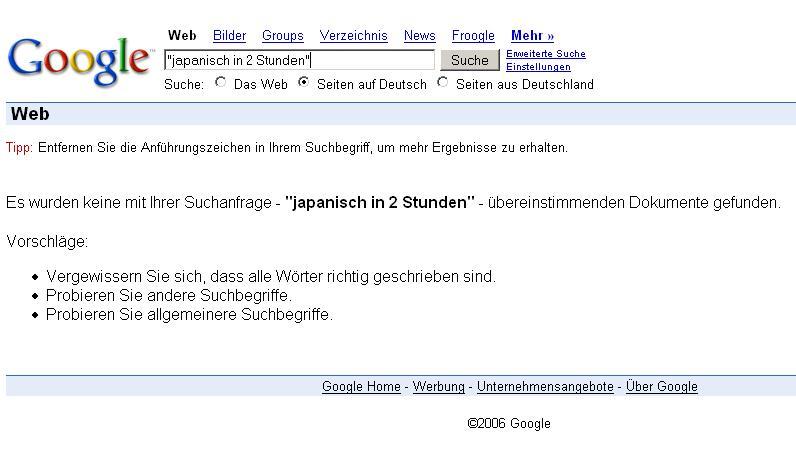Select the Das Web radio button
796x473 pixels.
point(221,83)
